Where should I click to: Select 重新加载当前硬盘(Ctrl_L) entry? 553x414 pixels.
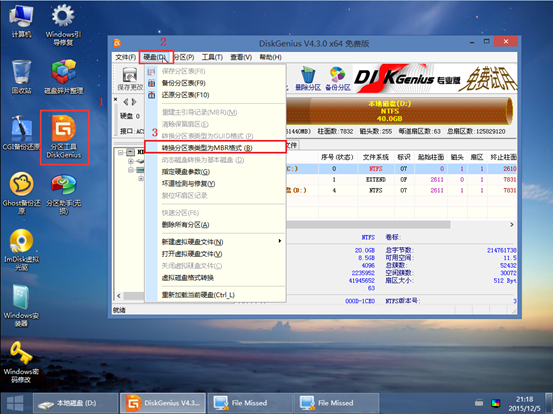tap(215, 295)
